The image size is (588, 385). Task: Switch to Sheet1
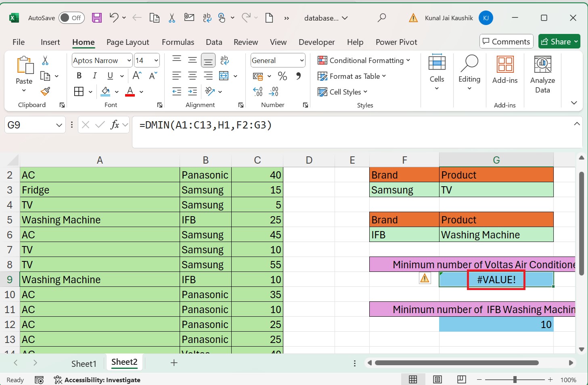tap(84, 363)
